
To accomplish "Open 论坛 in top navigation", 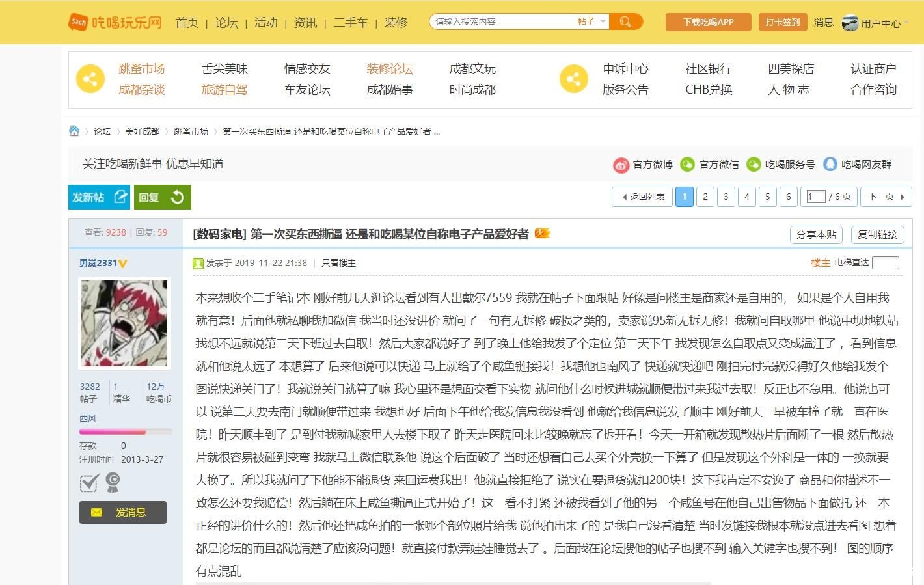I will point(226,22).
